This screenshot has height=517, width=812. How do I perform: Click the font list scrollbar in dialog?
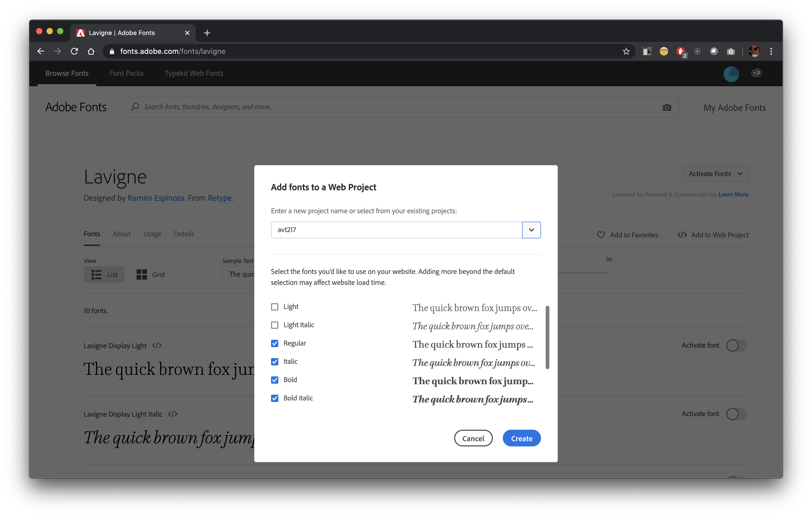(547, 337)
